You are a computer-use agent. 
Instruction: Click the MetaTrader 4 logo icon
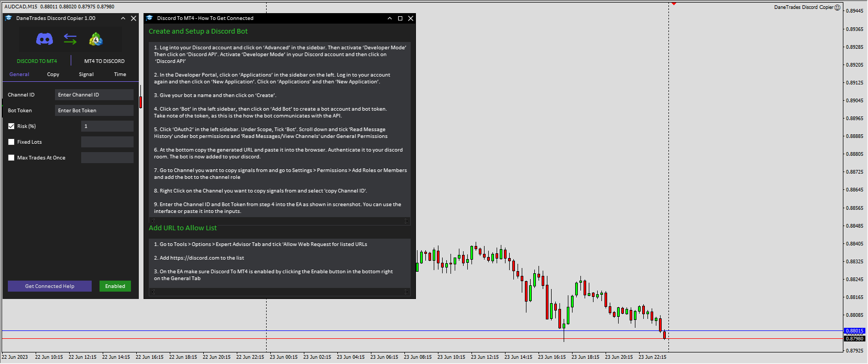point(96,39)
